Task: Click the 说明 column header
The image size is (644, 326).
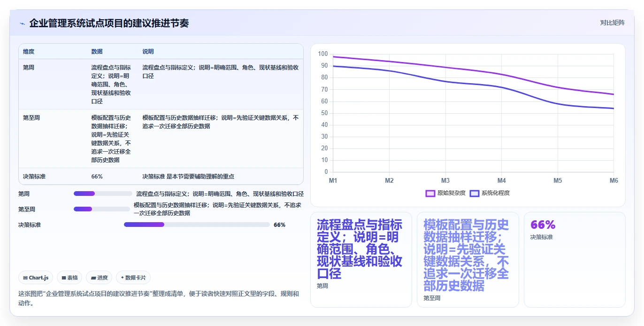Action: (x=148, y=51)
